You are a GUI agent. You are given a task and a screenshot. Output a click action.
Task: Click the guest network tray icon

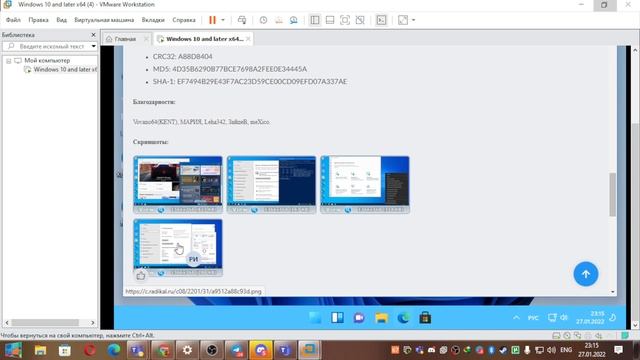[552, 318]
